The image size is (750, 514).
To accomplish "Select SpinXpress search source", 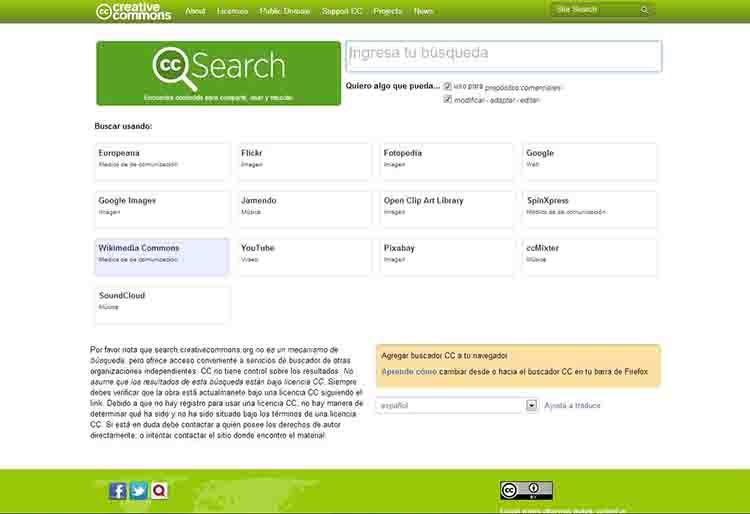I will (x=590, y=209).
